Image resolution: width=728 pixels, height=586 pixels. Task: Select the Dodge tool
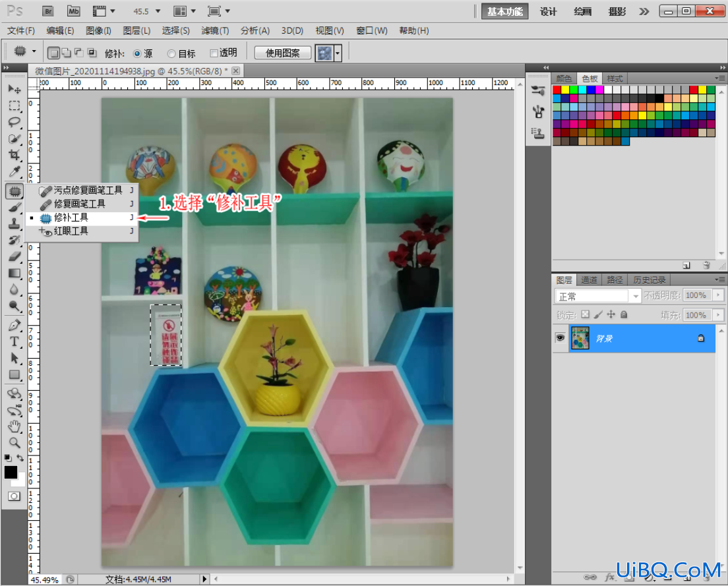[15, 307]
